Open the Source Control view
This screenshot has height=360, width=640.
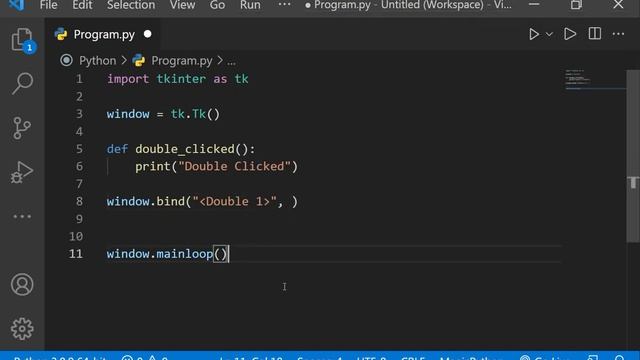coord(22,128)
